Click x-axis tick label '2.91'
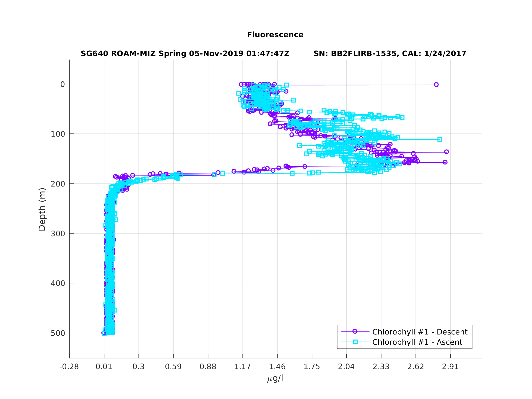 [450, 367]
